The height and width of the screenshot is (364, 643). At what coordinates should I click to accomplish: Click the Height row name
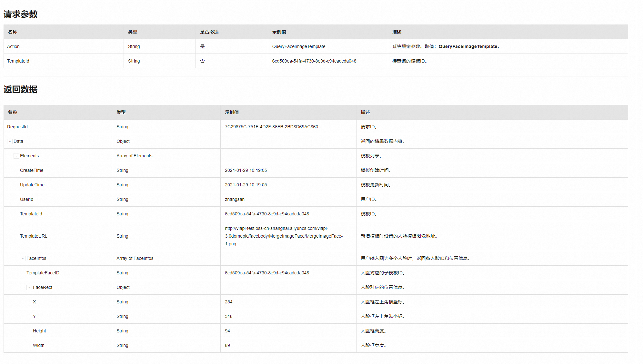pos(39,331)
